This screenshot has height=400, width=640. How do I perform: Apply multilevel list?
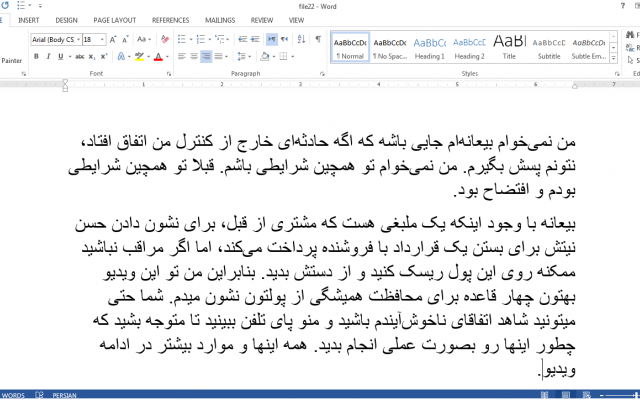pos(220,39)
